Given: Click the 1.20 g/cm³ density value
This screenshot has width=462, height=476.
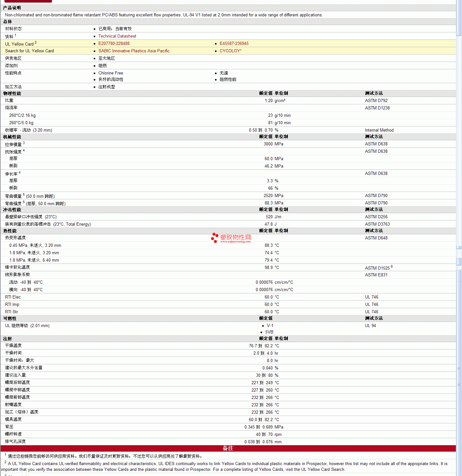Looking at the screenshot, I should pyautogui.click(x=275, y=101).
